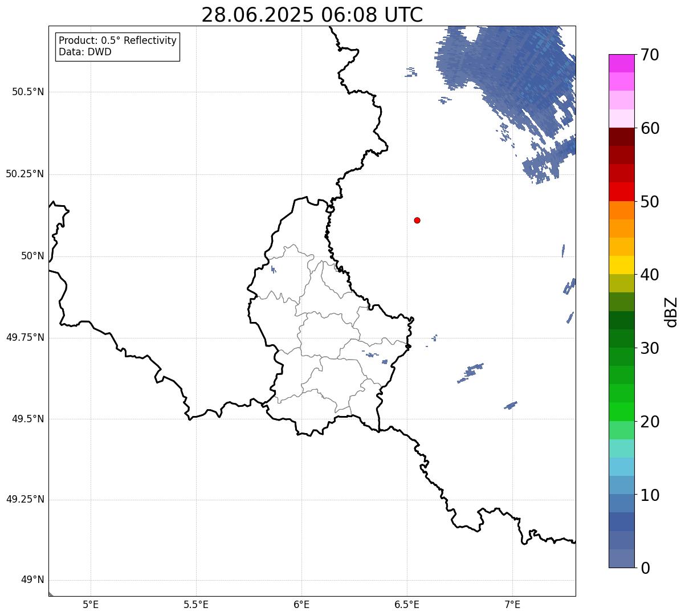Click the colorbar tick label '60'
Viewport: 685px width, 616px height.
tap(650, 128)
